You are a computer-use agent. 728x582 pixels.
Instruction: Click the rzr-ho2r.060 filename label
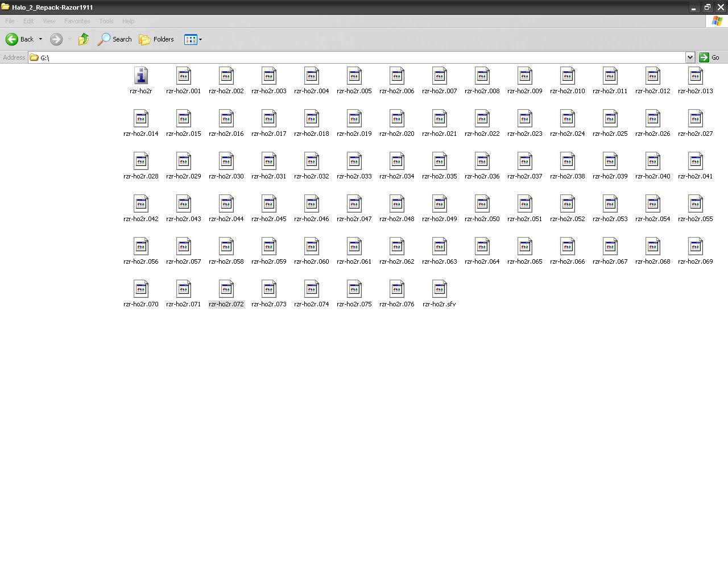pos(312,261)
